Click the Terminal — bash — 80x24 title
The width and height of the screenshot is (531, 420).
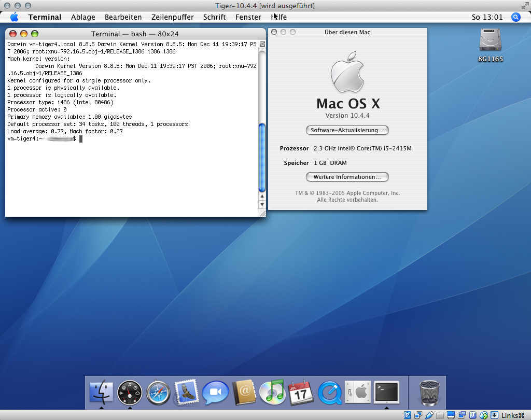pyautogui.click(x=135, y=34)
